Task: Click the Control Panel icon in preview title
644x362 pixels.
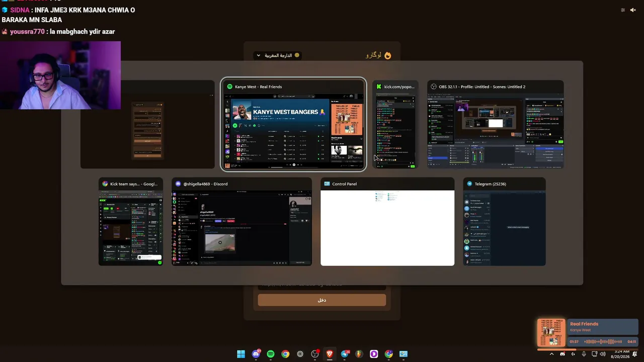Action: [327, 184]
